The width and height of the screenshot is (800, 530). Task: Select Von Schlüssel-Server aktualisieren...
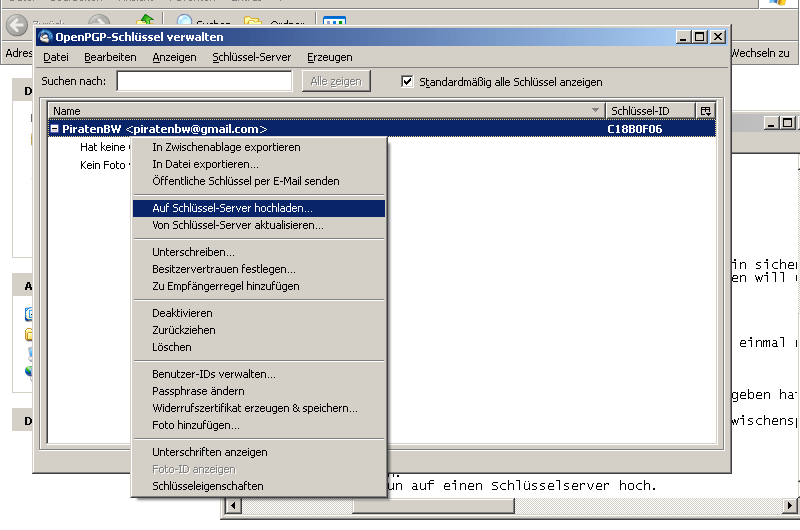[259, 225]
